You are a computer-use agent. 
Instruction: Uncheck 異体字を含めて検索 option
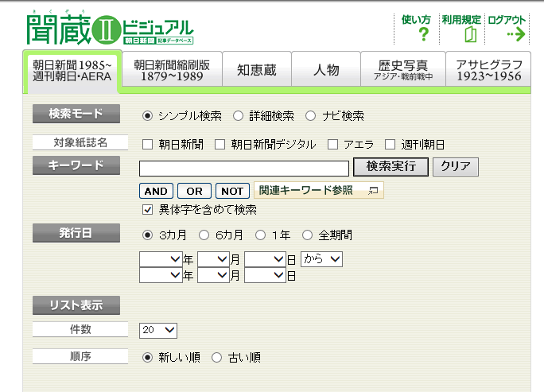[x=147, y=210]
